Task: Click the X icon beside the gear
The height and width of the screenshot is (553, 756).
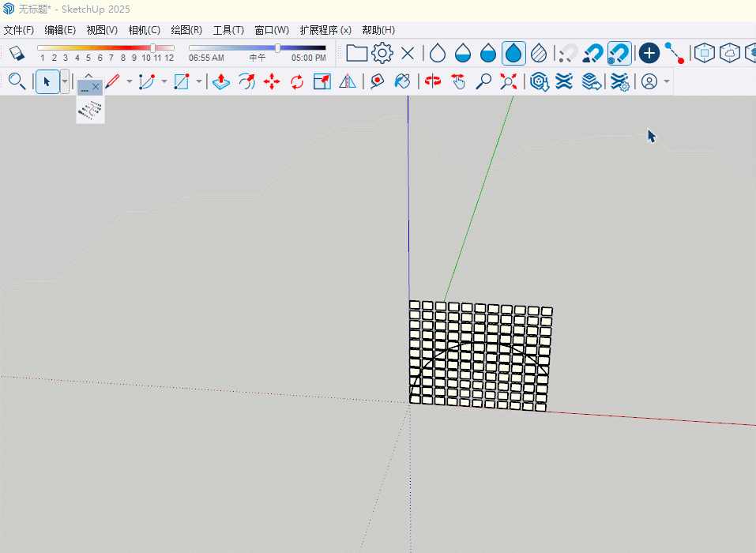Action: (408, 53)
